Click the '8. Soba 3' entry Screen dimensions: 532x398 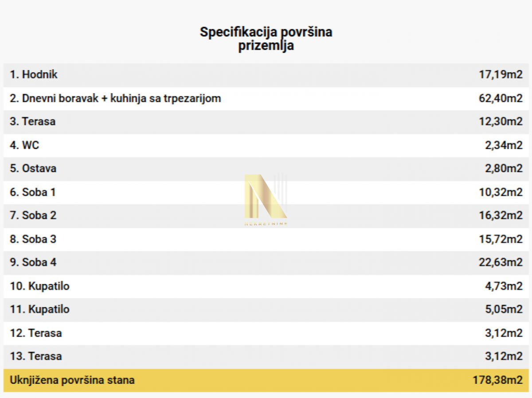[x=266, y=239]
